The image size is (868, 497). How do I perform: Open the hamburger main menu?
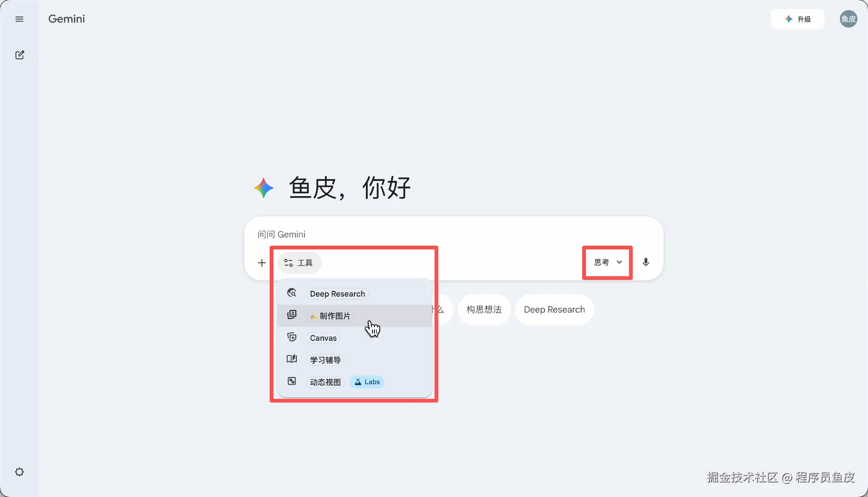(x=20, y=19)
